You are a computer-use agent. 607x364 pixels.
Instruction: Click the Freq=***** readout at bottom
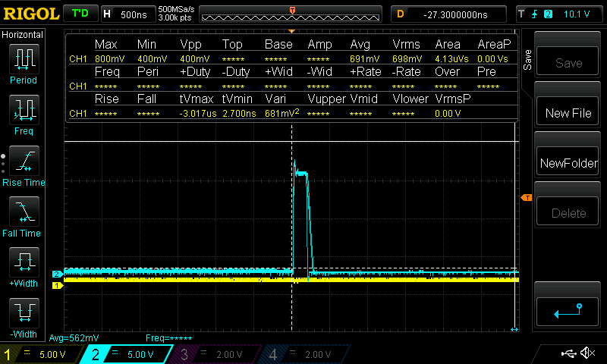[x=168, y=338]
